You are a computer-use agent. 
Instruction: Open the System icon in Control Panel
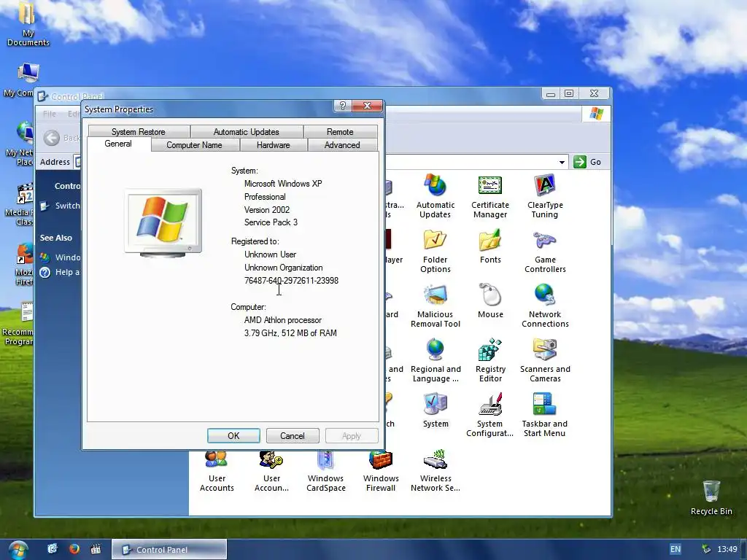tap(436, 410)
